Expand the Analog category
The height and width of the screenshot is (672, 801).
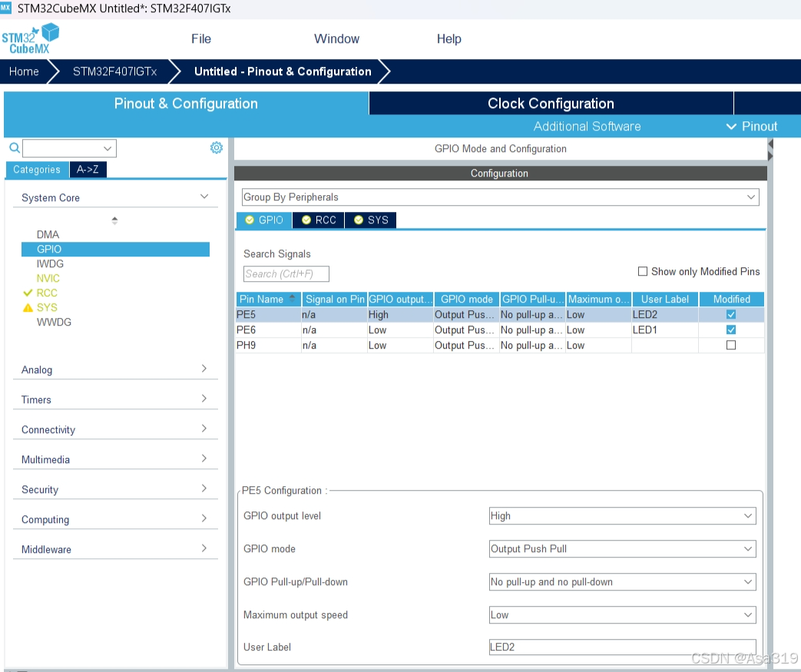point(115,369)
